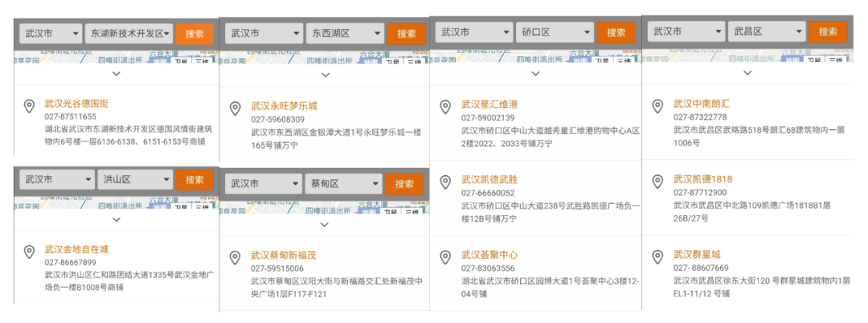
Task: Expand the map chevron above 武汉光谷德国街
Action: pos(116,74)
